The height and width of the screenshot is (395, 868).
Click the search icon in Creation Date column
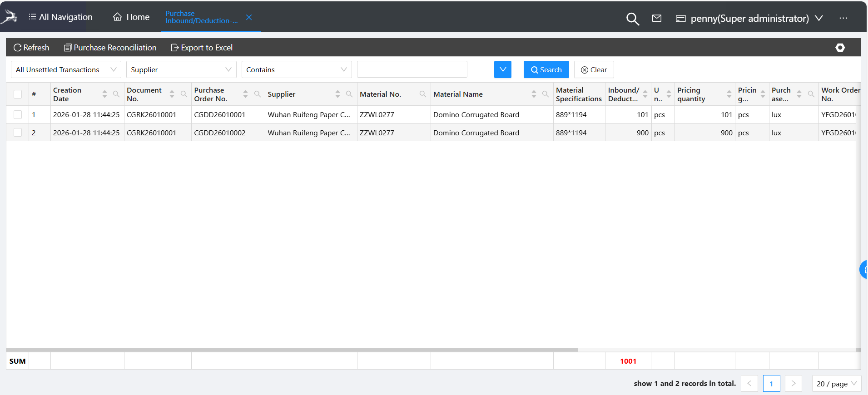[x=116, y=94]
